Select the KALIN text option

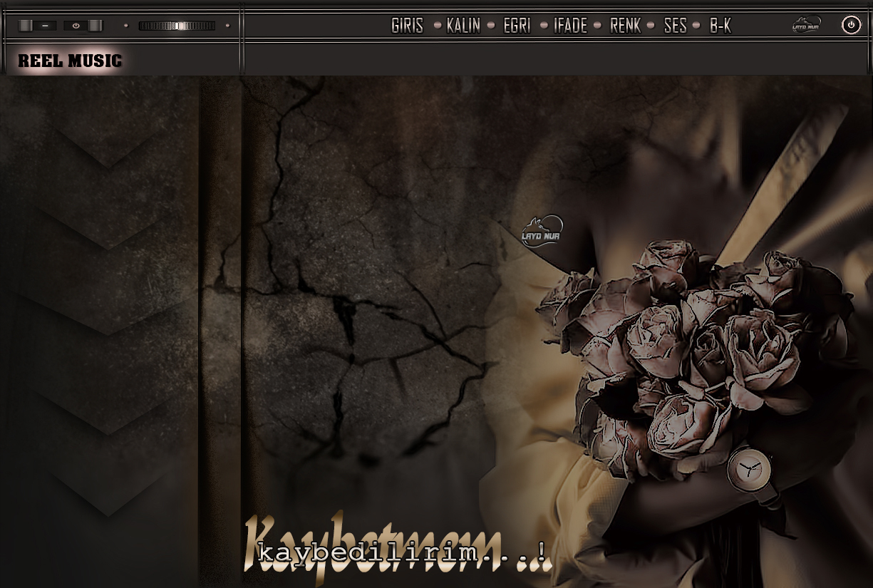point(463,26)
